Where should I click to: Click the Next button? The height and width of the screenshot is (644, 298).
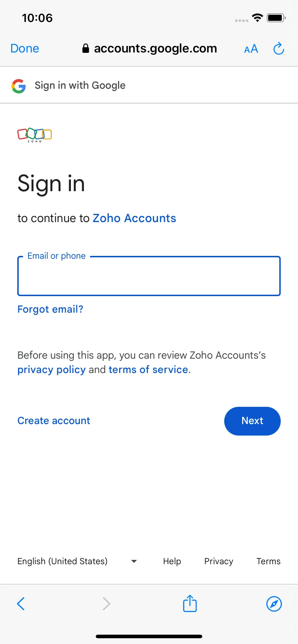coord(252,421)
